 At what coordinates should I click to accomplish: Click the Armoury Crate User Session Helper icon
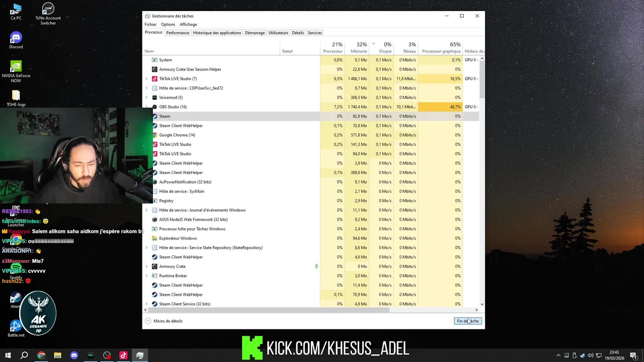pyautogui.click(x=154, y=69)
